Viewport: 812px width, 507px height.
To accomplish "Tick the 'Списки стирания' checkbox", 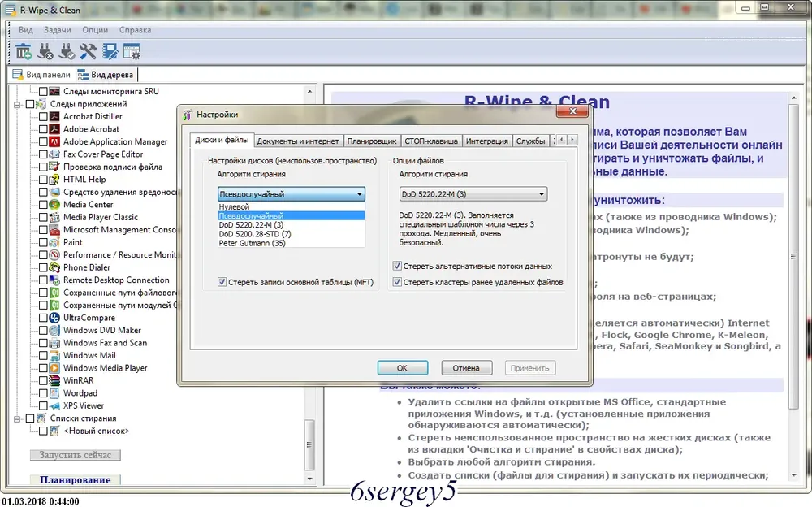I will pyautogui.click(x=30, y=418).
